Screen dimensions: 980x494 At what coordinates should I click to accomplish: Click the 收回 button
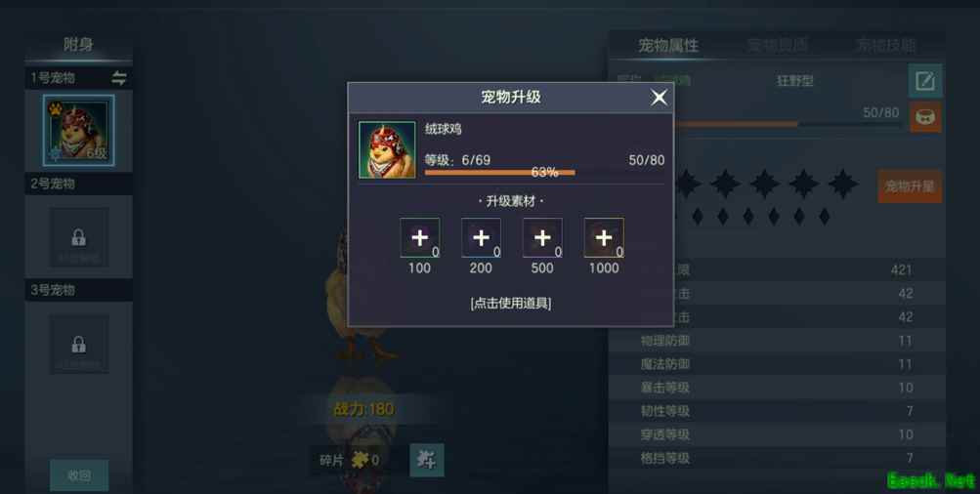pyautogui.click(x=79, y=475)
